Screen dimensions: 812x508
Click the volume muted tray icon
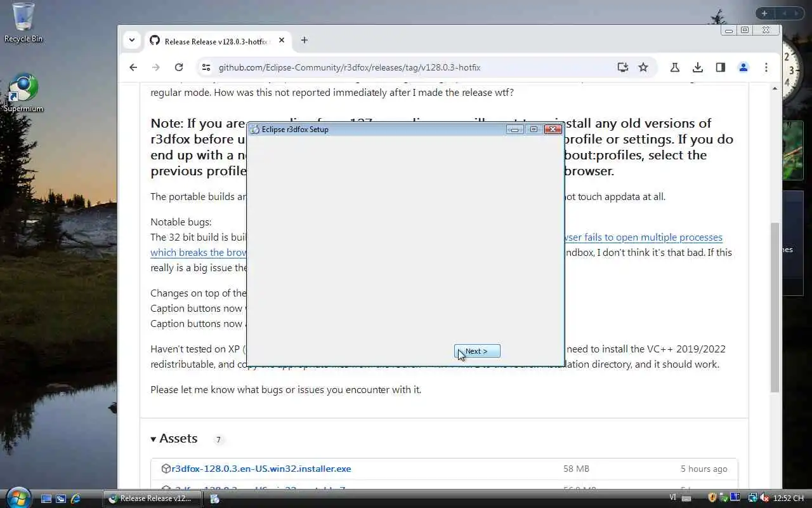(764, 498)
